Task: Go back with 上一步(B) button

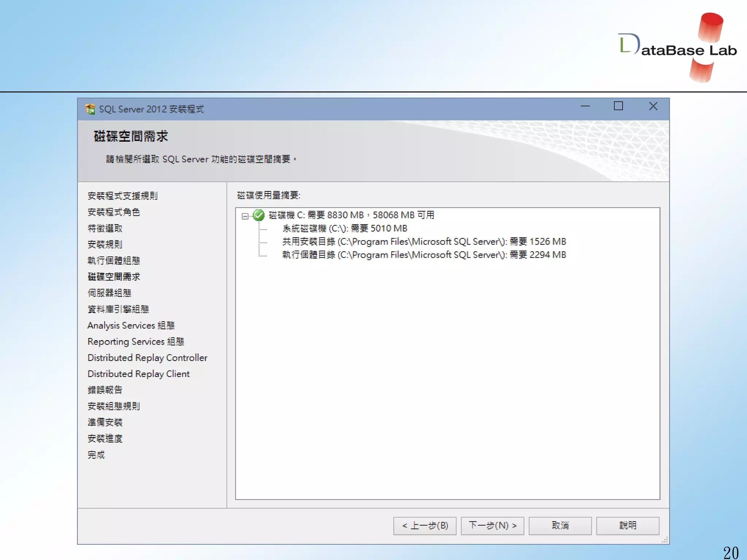Action: (x=425, y=526)
